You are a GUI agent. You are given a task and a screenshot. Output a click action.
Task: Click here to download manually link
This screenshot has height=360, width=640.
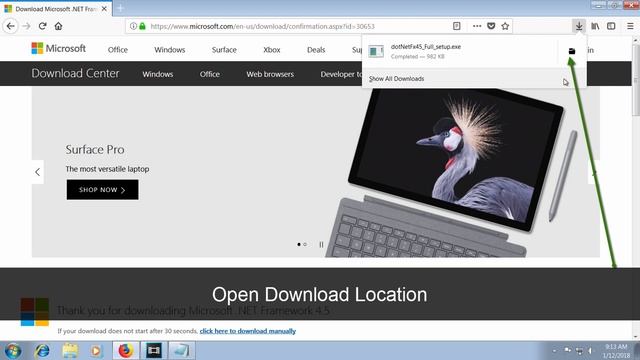click(248, 331)
